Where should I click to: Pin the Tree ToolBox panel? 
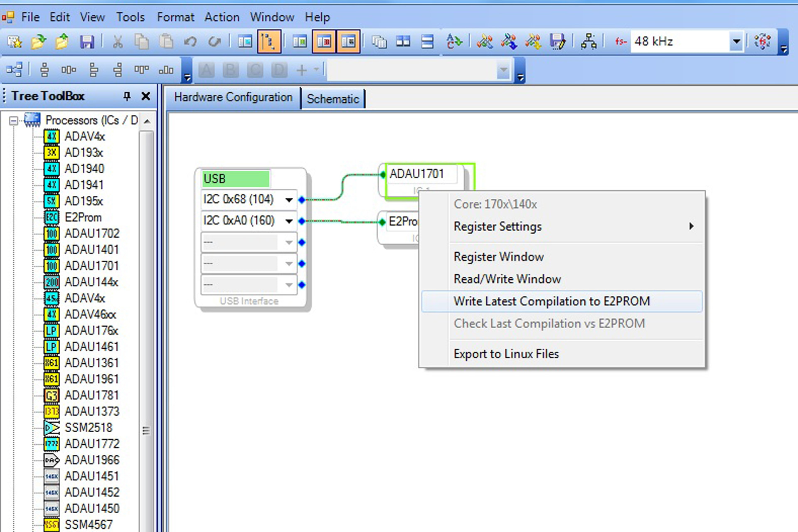[127, 96]
